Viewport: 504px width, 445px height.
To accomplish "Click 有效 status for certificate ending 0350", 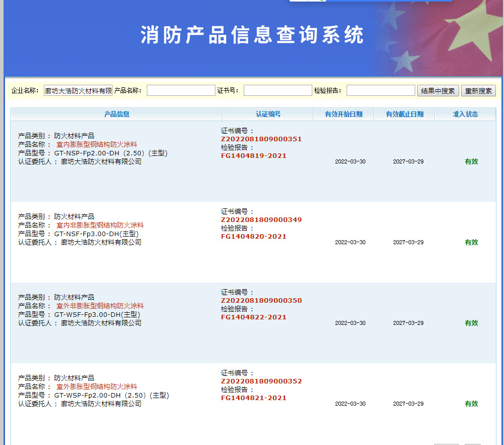I will [x=471, y=323].
